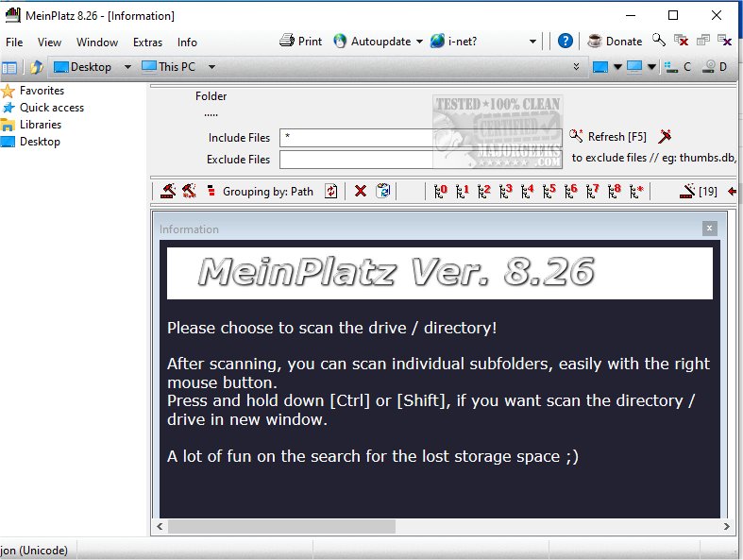Click the drive C button

pos(678,67)
